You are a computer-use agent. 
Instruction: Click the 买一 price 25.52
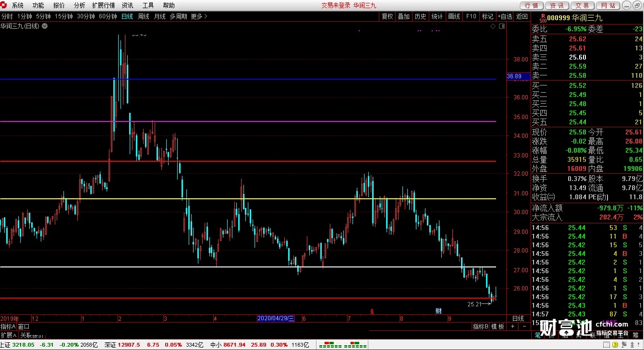tap(577, 85)
